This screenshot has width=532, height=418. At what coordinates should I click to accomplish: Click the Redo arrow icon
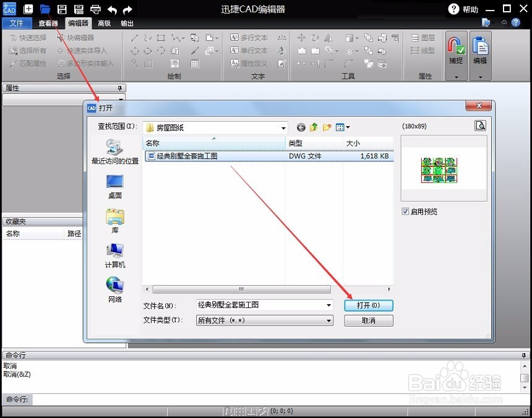click(127, 10)
